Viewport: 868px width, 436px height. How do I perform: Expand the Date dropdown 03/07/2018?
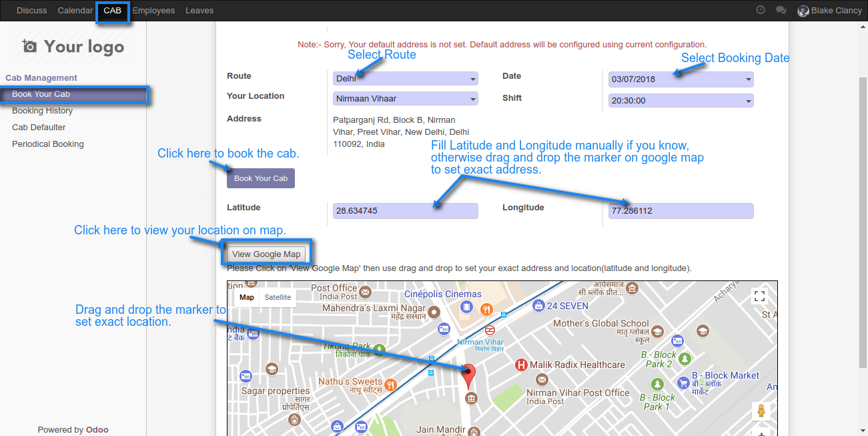[681, 79]
